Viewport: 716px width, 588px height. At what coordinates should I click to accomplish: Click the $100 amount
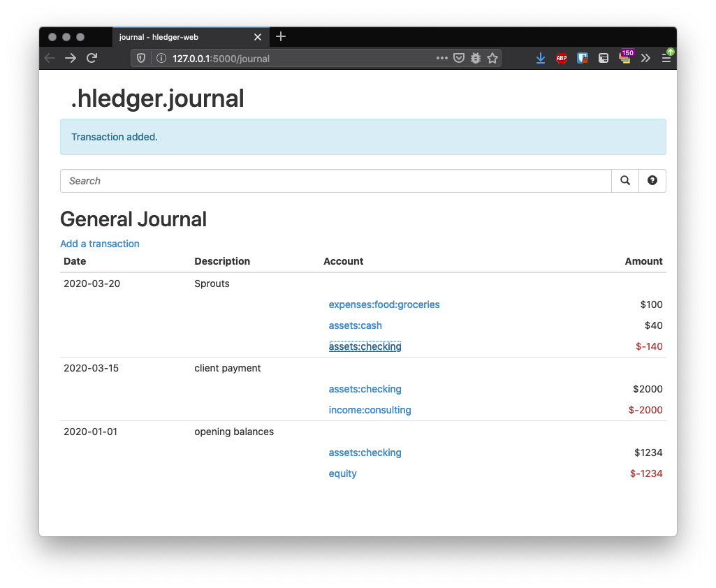[x=651, y=304]
